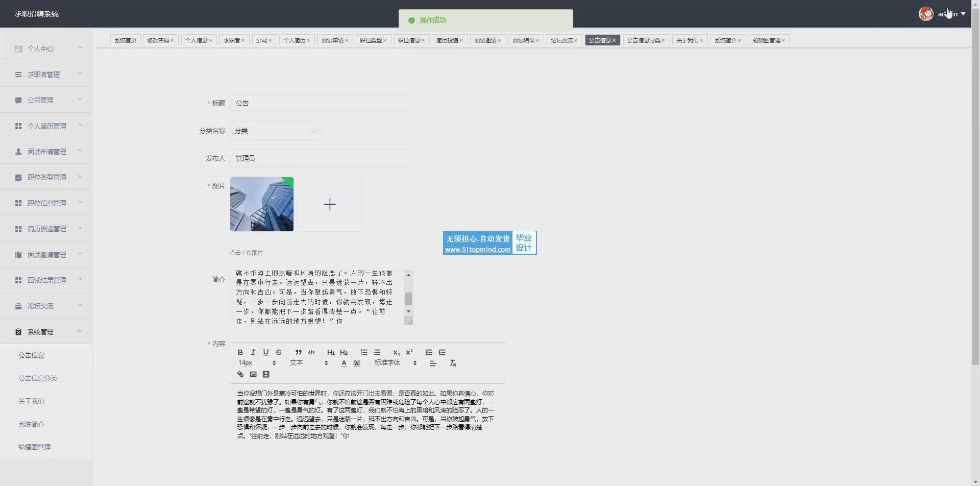Apply Heading 1 style
This screenshot has width=980, height=486.
coord(331,352)
